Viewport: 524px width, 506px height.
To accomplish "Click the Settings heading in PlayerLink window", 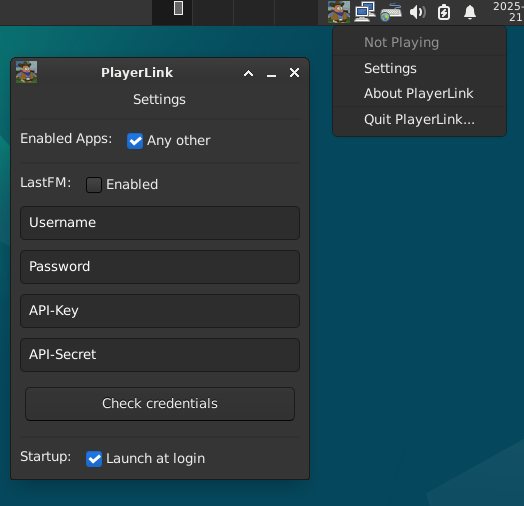I will [159, 100].
